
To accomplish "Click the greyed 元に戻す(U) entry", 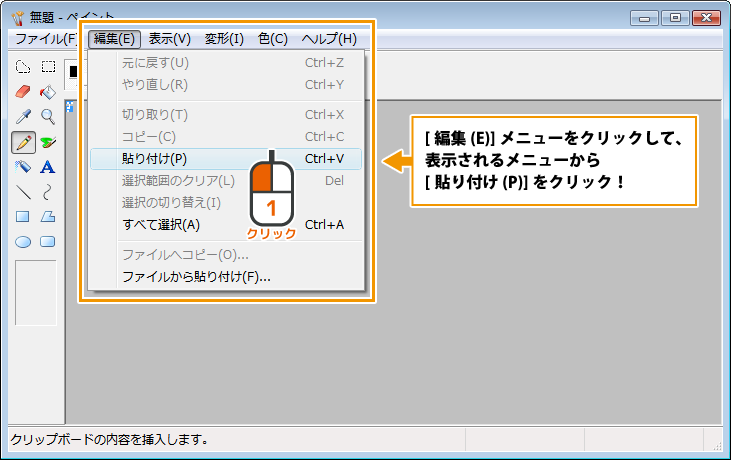I will pyautogui.click(x=226, y=63).
